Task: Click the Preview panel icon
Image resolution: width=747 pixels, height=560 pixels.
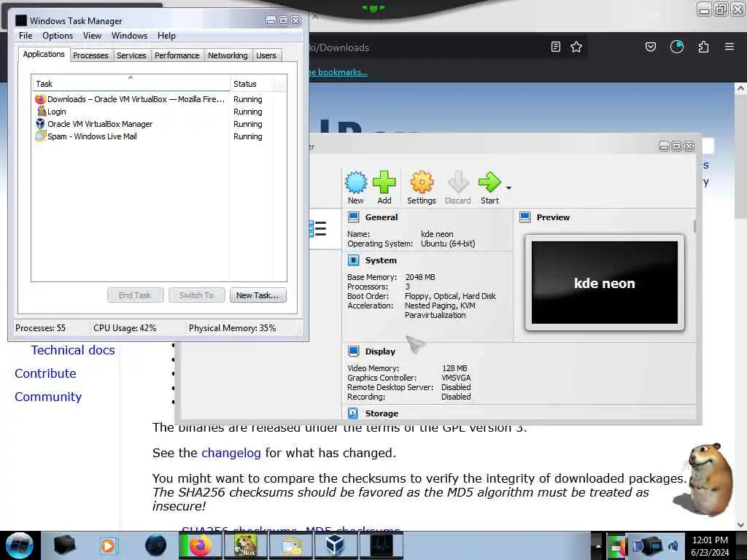Action: coord(525,217)
